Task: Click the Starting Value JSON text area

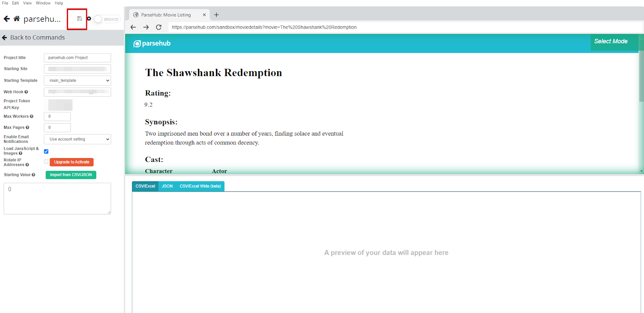Action: 57,199
